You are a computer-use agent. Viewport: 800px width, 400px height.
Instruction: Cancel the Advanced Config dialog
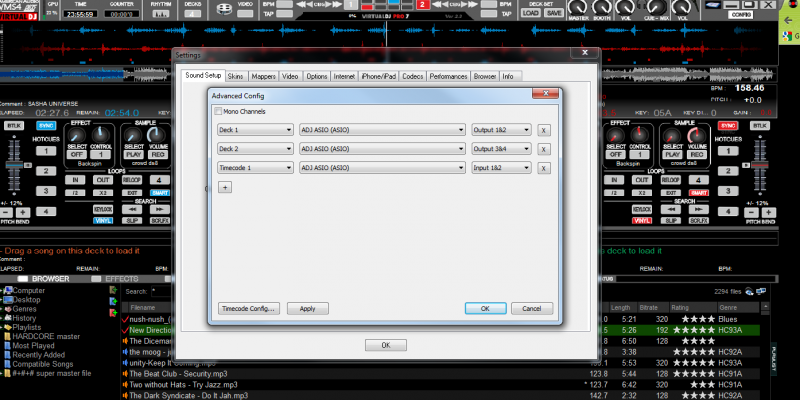[x=532, y=309]
